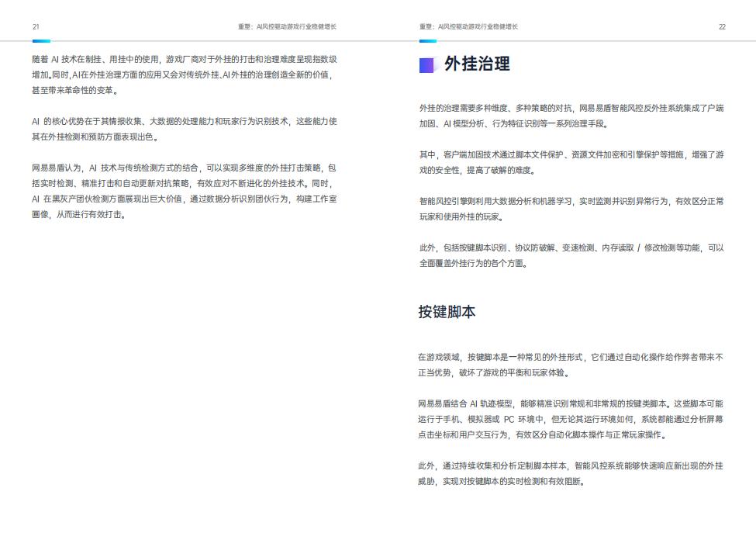Image resolution: width=756 pixels, height=533 pixels.
Task: Click the subheading 按键脚本
Action: [447, 312]
